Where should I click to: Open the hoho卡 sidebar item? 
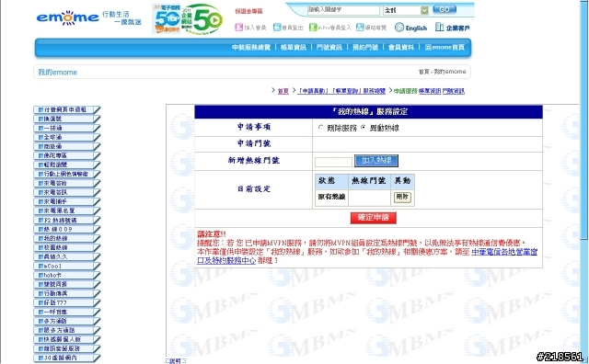(67, 275)
